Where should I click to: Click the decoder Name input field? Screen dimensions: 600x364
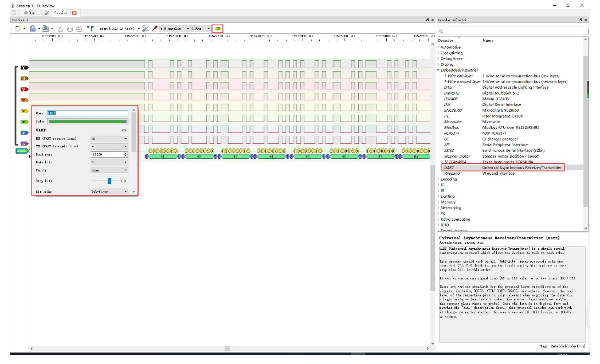point(88,113)
